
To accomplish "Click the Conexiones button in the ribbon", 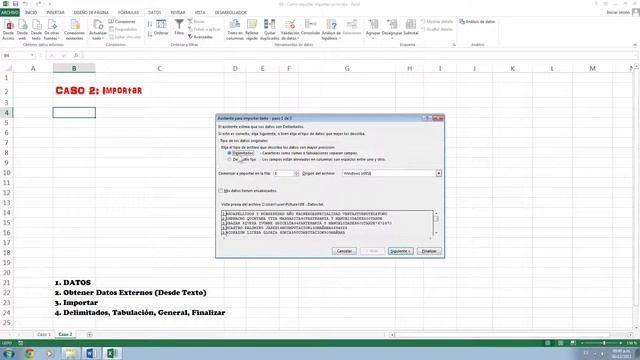I will 122,22.
